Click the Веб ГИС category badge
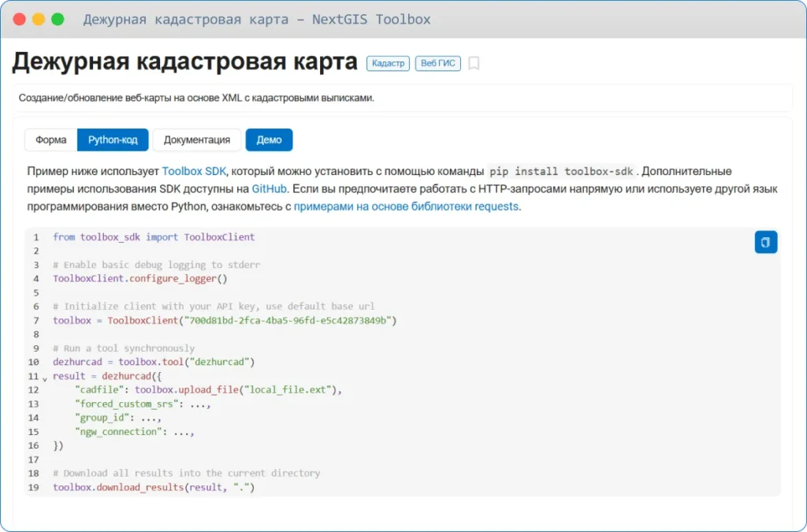Viewport: 807px width, 532px height. point(437,63)
